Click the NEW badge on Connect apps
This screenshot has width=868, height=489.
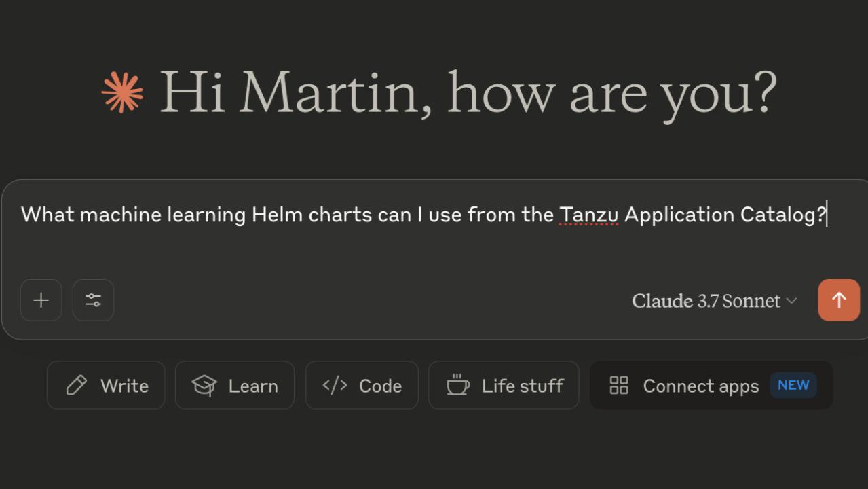[x=793, y=384]
